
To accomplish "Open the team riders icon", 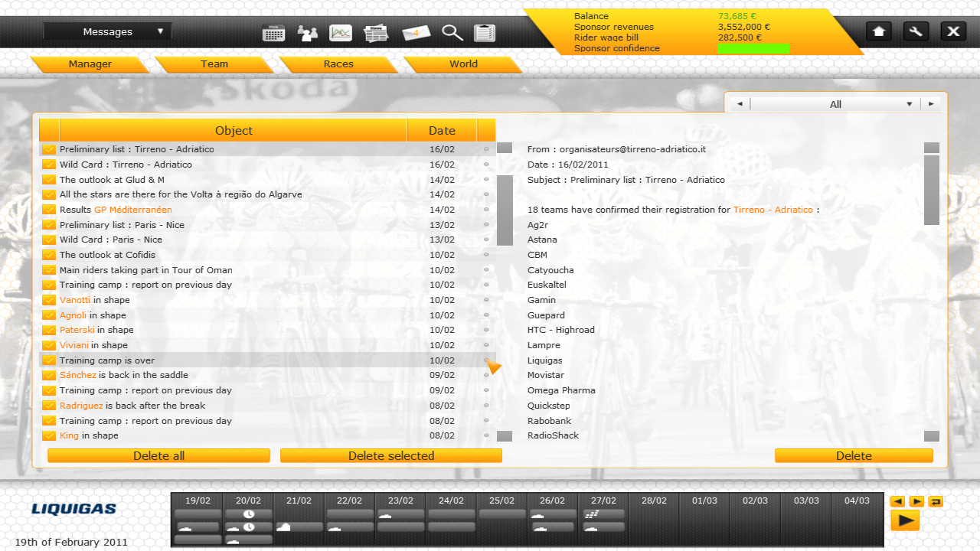I will pyautogui.click(x=308, y=33).
